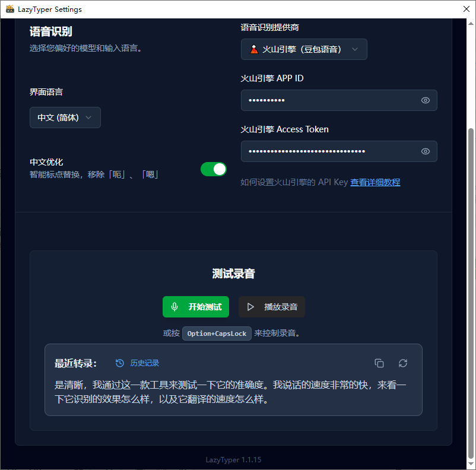This screenshot has width=476, height=470.
Task: Copy the latest transcription text
Action: 379,363
